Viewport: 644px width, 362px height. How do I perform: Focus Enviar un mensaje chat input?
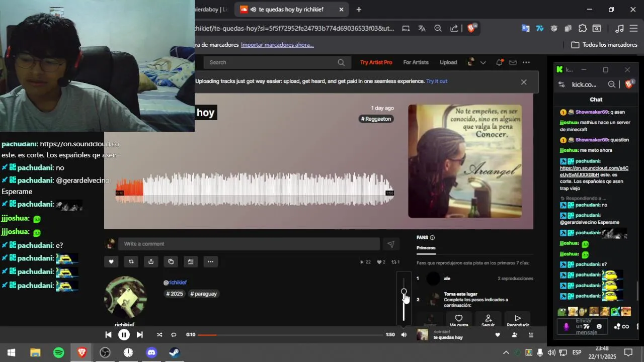(x=584, y=326)
